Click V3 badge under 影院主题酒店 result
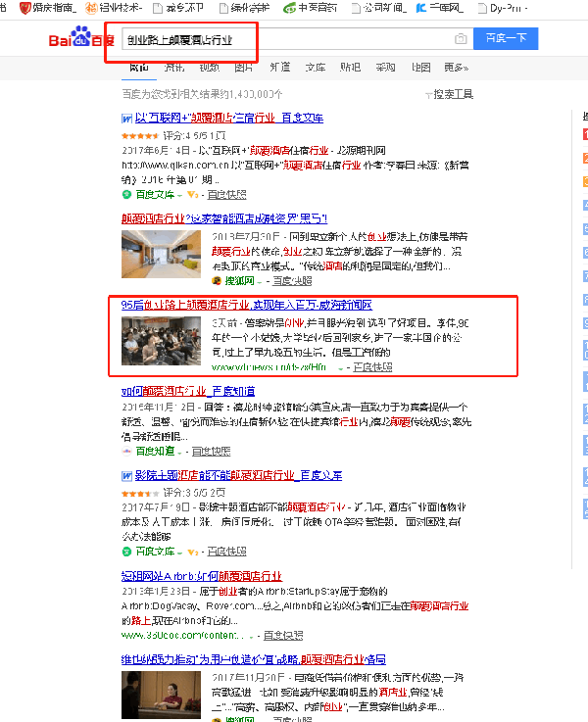Viewport: 588px width, 722px height. click(192, 552)
